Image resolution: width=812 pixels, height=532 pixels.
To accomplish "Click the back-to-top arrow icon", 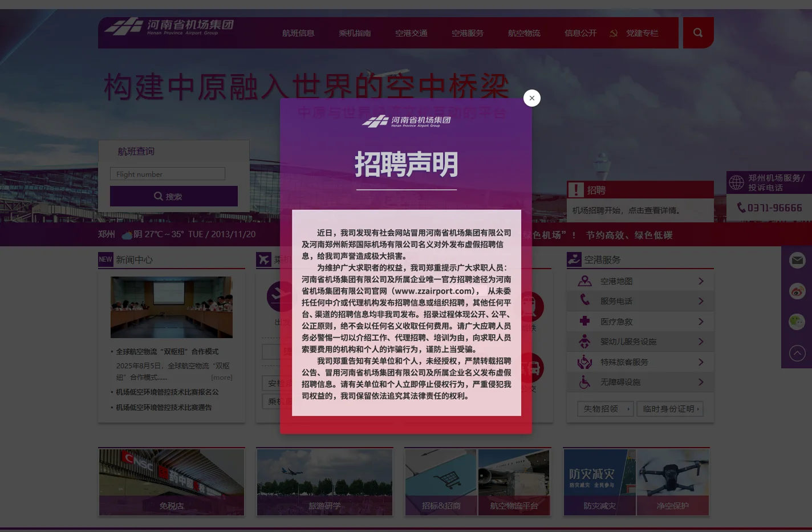I will 797,354.
